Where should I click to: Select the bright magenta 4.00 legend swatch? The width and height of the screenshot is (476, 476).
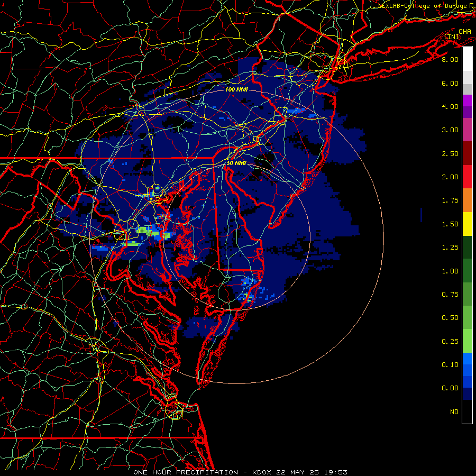(x=467, y=100)
